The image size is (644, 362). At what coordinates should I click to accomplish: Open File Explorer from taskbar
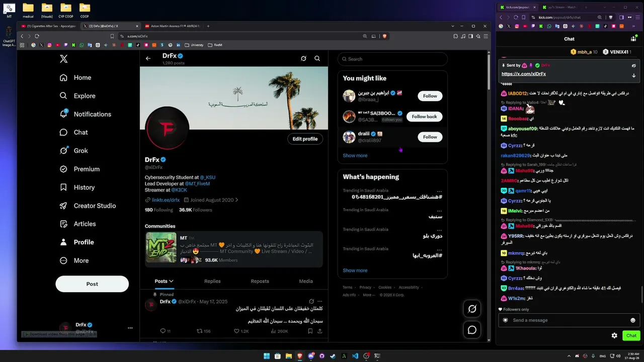tap(289, 356)
